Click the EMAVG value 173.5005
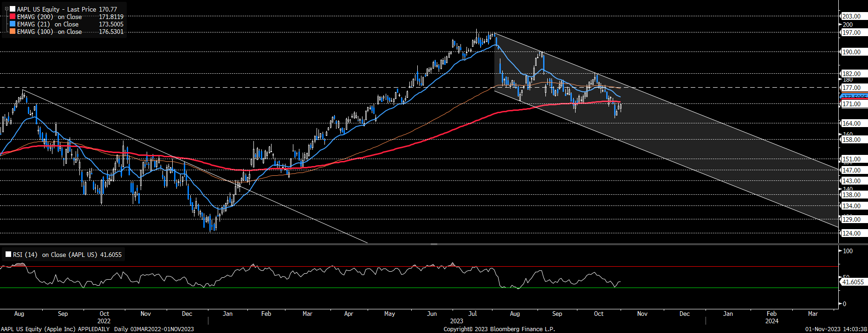The image size is (868, 333). pos(111,24)
